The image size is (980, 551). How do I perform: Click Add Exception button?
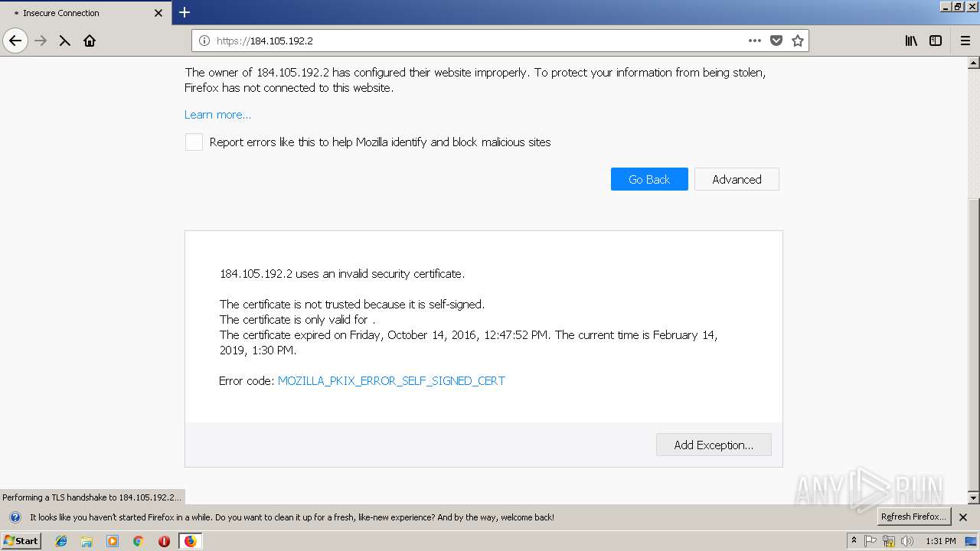714,445
